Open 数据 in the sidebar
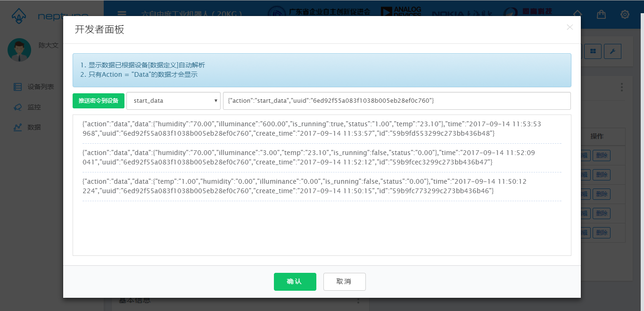Image resolution: width=644 pixels, height=311 pixels. pyautogui.click(x=34, y=127)
